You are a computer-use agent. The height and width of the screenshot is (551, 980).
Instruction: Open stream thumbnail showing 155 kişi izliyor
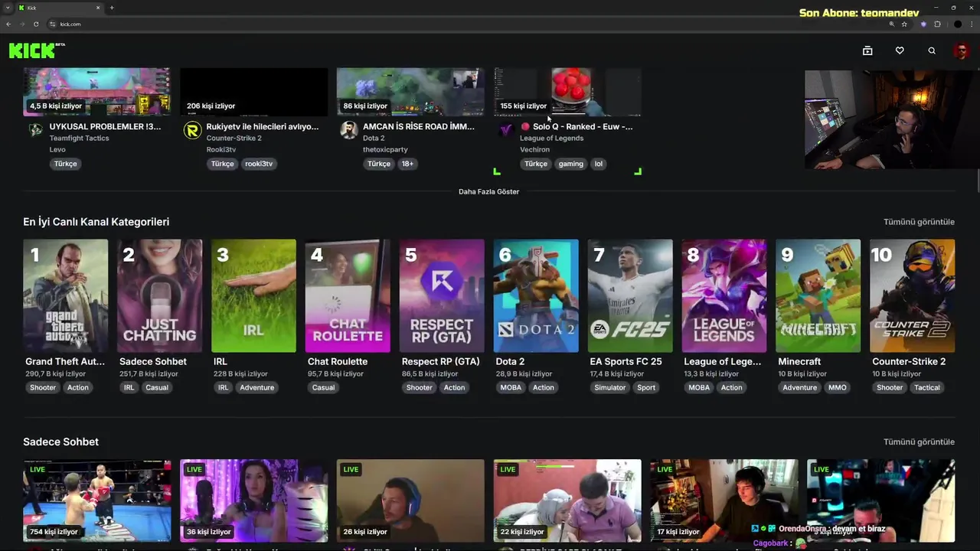(567, 92)
